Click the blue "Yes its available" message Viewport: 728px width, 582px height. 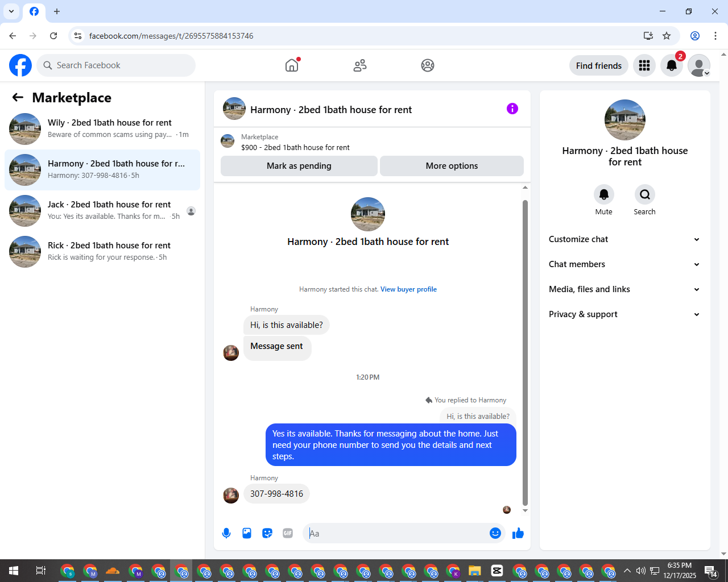coord(391,445)
